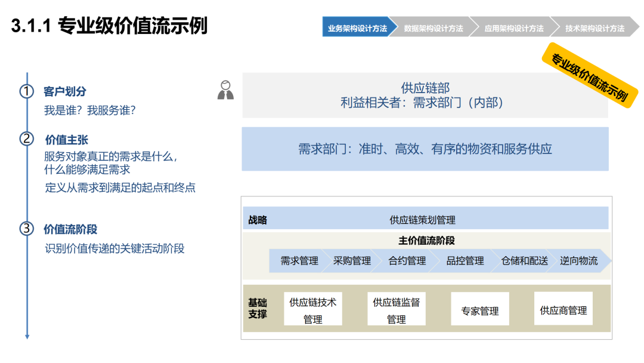Screen dimensions: 644x363
Task: Click the 需求管理 stage arrow
Action: (x=299, y=261)
